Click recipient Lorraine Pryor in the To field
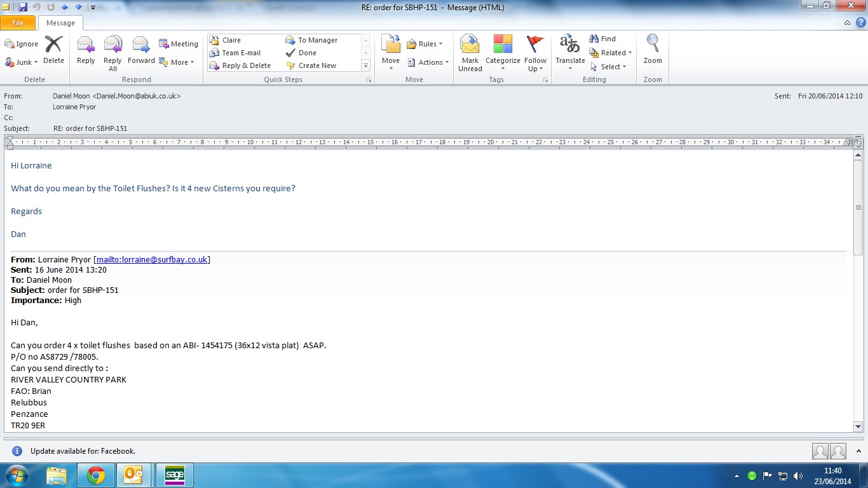 click(74, 107)
